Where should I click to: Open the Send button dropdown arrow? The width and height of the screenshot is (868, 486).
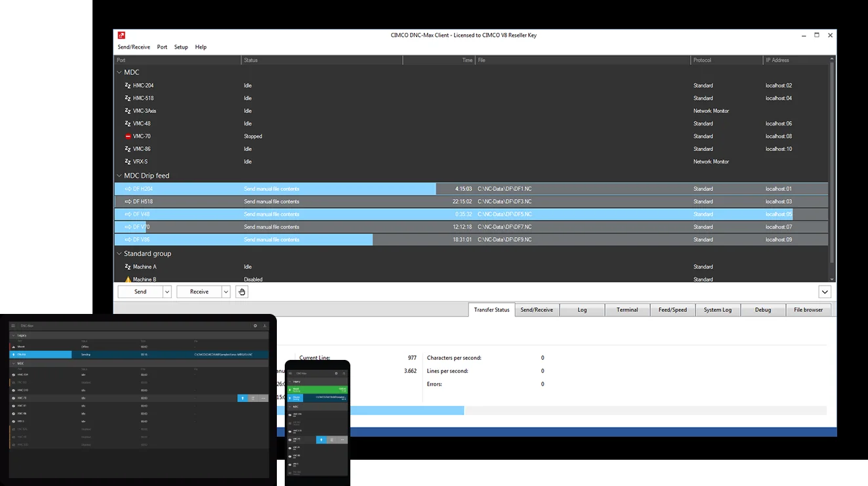167,292
